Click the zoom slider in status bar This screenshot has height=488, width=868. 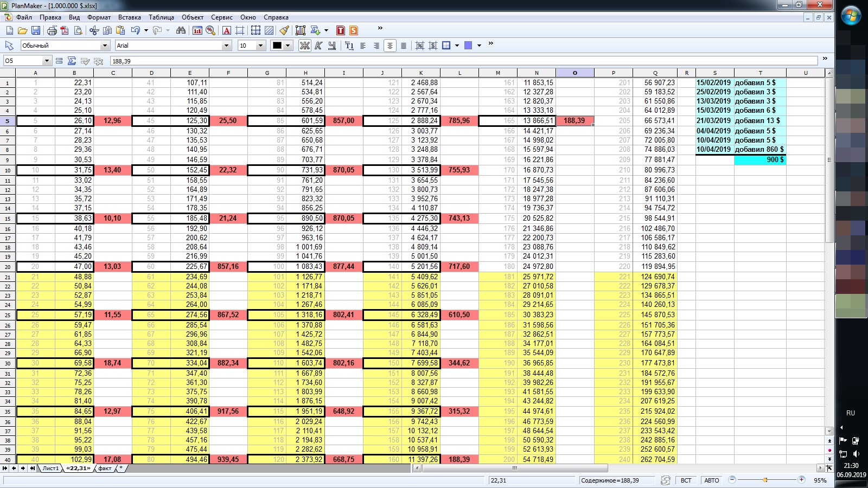point(765,480)
